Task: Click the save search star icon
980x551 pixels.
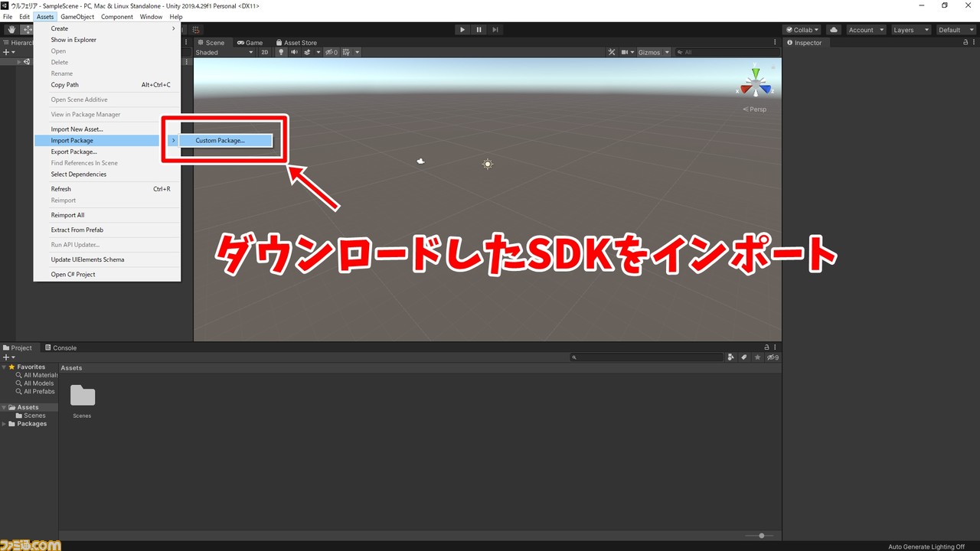Action: pos(757,357)
